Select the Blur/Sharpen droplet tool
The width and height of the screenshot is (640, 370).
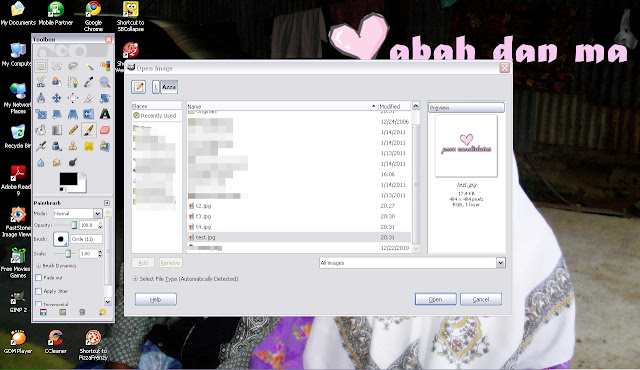(x=41, y=162)
